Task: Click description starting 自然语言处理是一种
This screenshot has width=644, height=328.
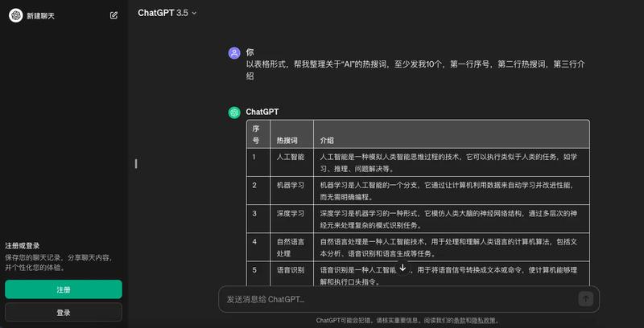Action: pyautogui.click(x=448, y=248)
